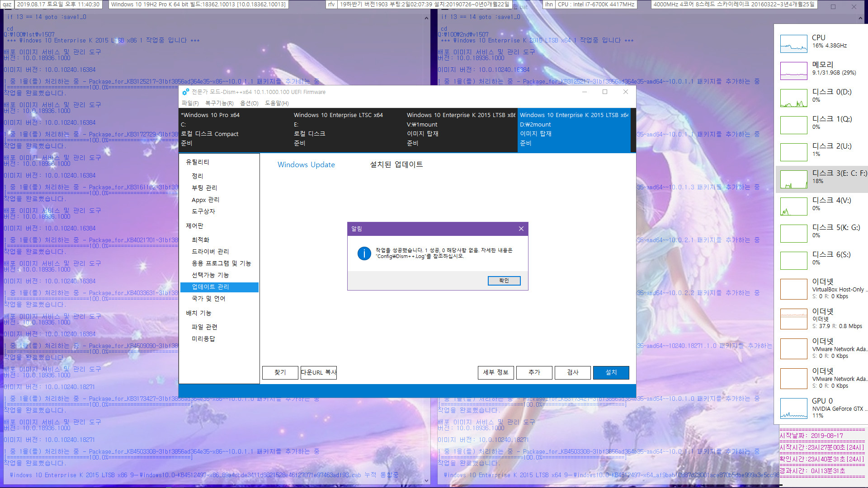The width and height of the screenshot is (868, 488).
Task: Click the right console's scroll-up arrow
Action: tap(860, 18)
